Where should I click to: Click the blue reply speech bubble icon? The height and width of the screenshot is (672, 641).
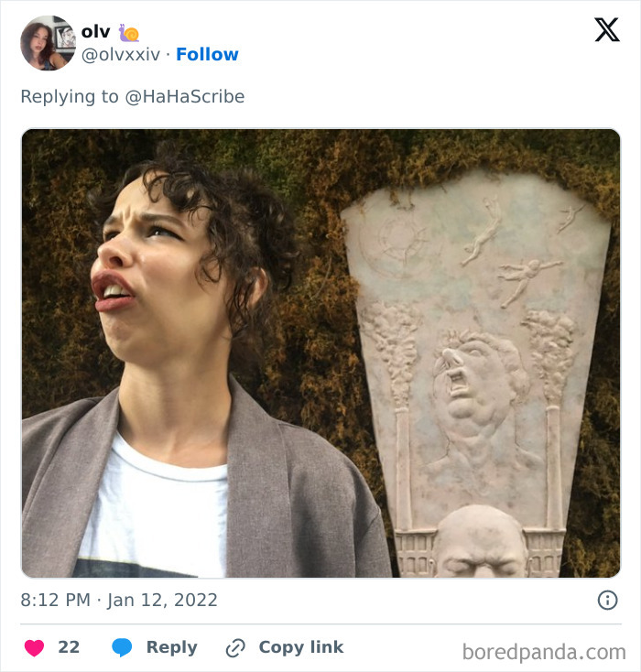click(x=122, y=647)
